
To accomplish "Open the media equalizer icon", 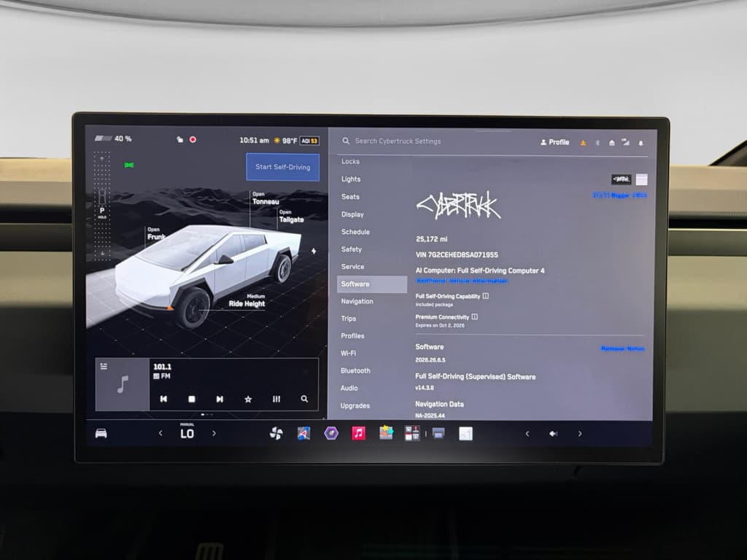I will pos(276,399).
